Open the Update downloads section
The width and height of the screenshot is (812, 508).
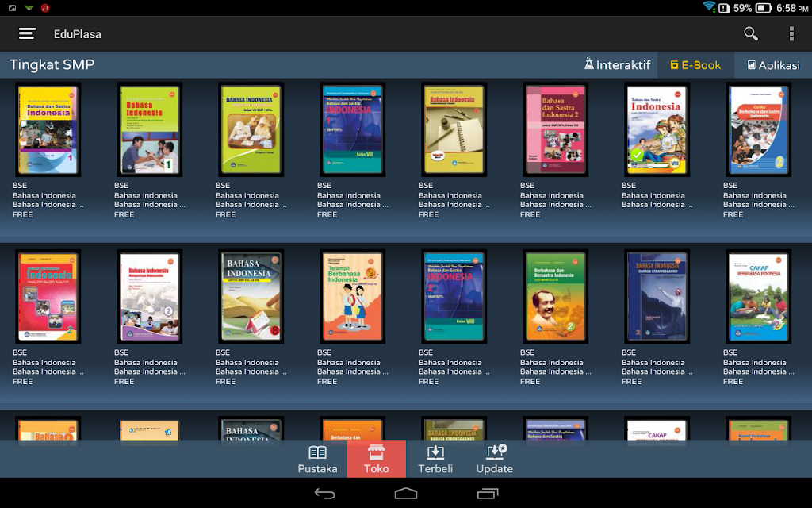pyautogui.click(x=495, y=460)
